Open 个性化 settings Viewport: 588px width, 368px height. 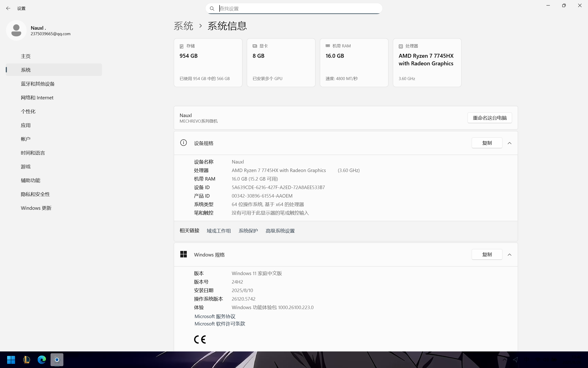coord(54,111)
